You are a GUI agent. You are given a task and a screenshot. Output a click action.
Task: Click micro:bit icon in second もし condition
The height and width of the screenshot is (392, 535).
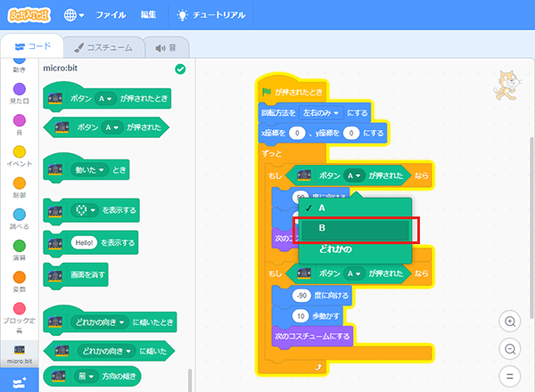[304, 274]
